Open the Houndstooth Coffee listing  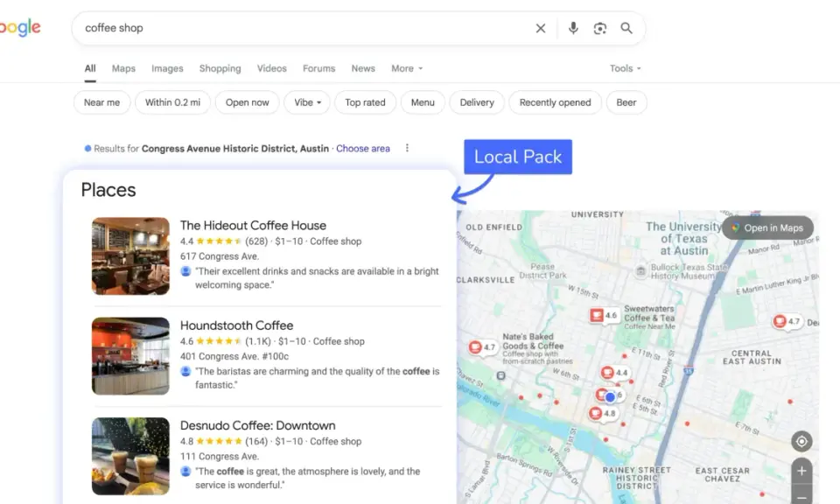236,325
